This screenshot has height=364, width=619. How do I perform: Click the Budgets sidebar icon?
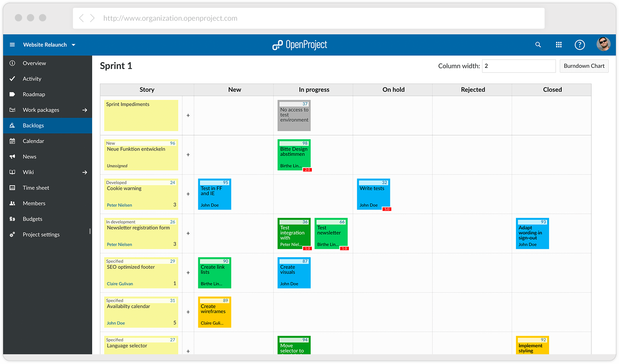(x=12, y=219)
